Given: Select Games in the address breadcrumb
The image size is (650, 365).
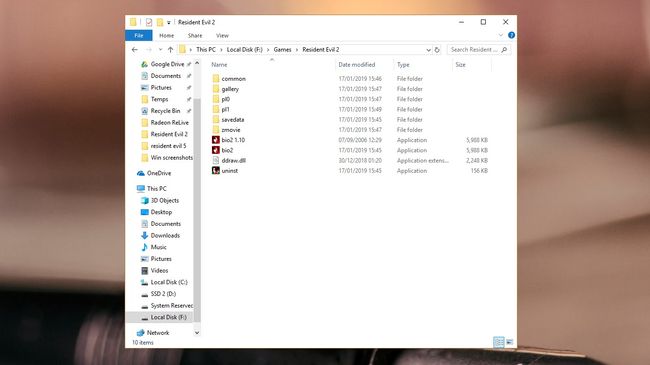Looking at the screenshot, I should point(282,50).
